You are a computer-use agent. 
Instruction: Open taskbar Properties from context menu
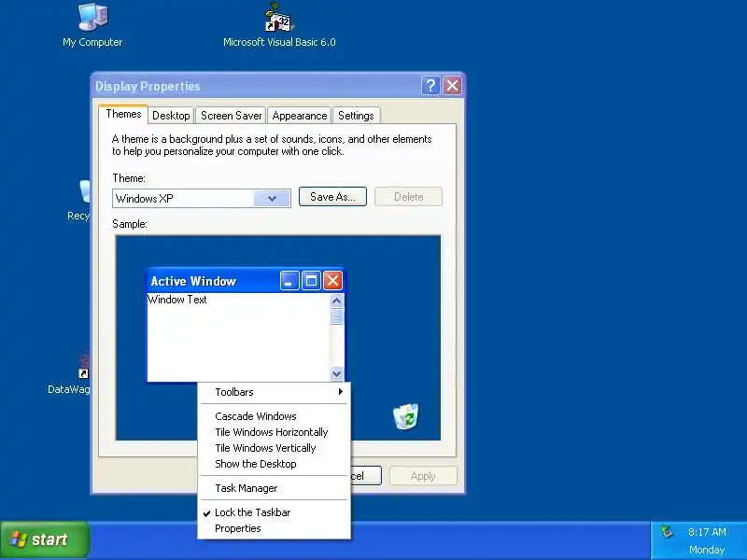(x=274, y=528)
